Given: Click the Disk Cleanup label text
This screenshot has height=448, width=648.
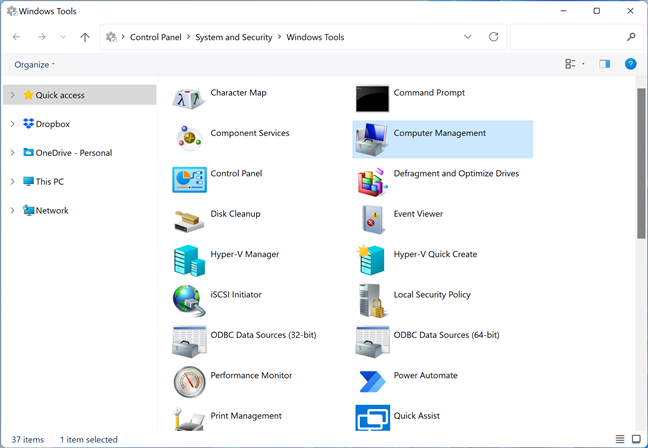Looking at the screenshot, I should [236, 214].
